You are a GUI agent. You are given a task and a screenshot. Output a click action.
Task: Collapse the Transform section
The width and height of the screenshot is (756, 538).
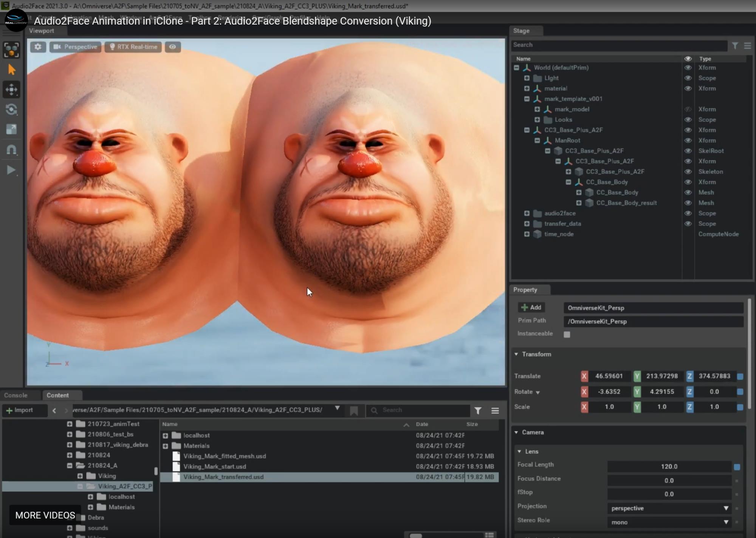pyautogui.click(x=516, y=354)
